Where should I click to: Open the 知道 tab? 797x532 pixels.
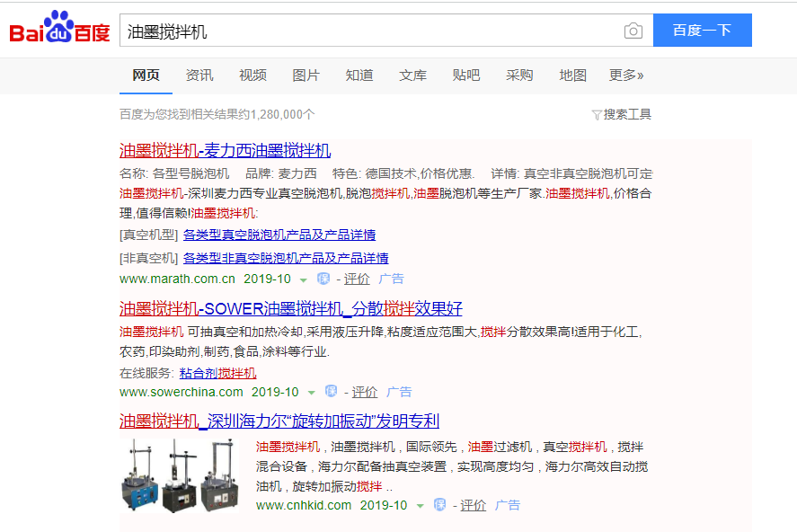[x=359, y=75]
